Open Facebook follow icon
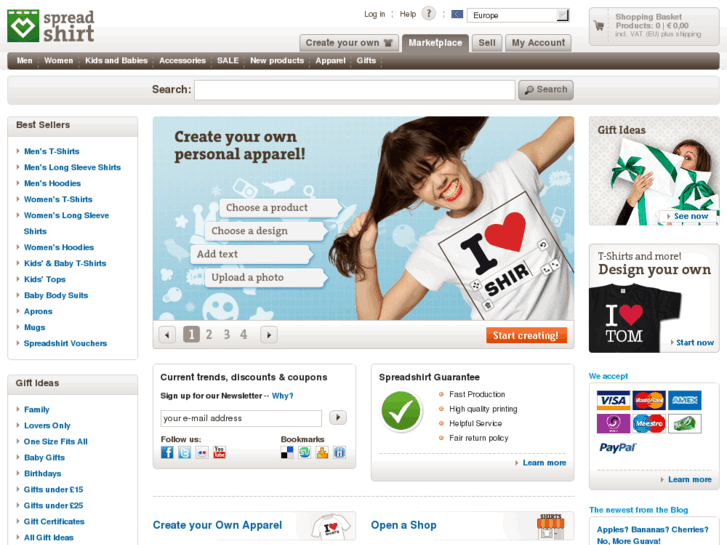The height and width of the screenshot is (545, 727). (x=167, y=452)
